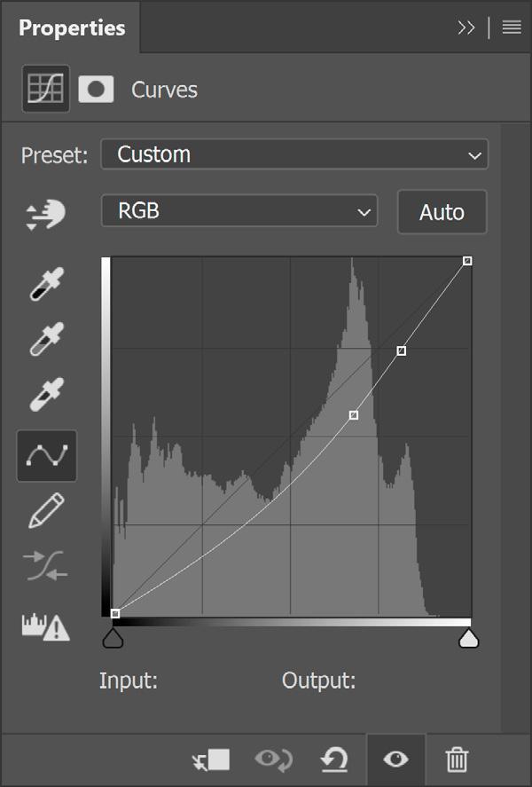Switch to the Properties tab
532x787 pixels.
click(72, 28)
